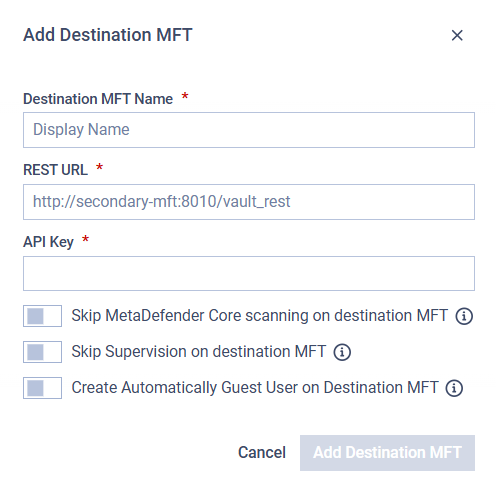Show info tooltip beside Skip Supervision option
The width and height of the screenshot is (496, 489).
(x=342, y=352)
